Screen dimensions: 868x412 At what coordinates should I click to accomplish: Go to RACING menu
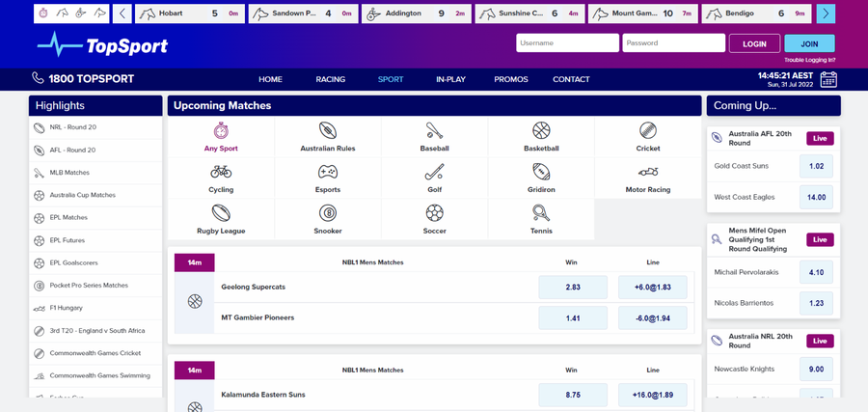pos(331,79)
